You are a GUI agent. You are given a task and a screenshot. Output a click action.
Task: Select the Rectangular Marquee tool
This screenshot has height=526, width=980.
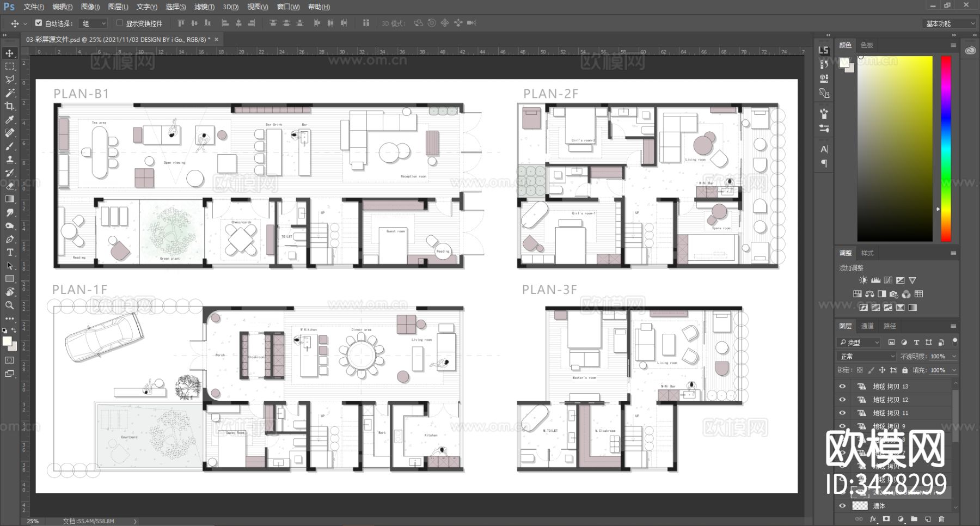(x=10, y=66)
